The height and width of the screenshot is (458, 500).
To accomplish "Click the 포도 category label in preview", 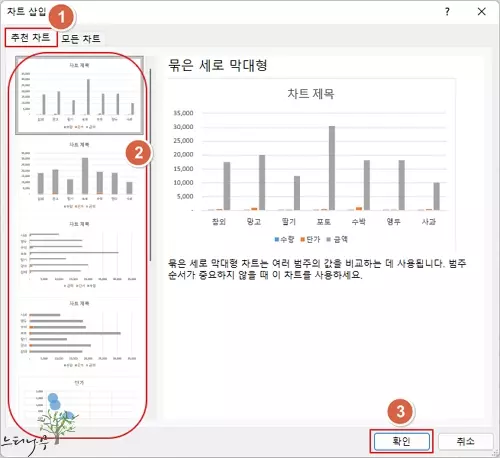I will [323, 222].
